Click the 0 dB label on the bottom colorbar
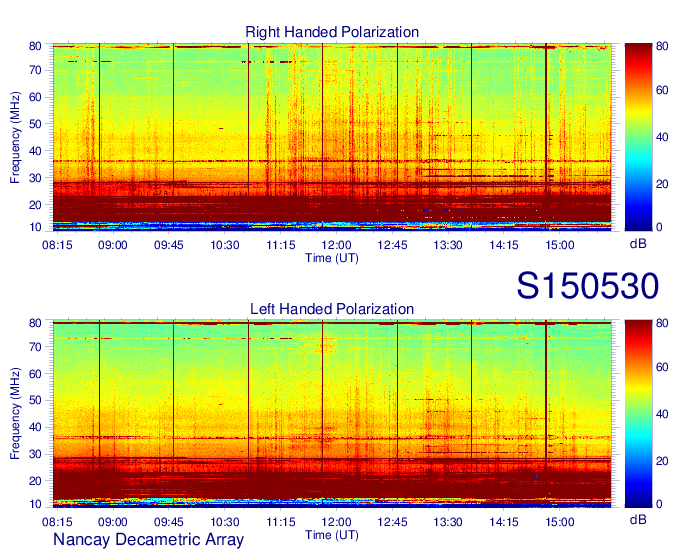The width and height of the screenshot is (680, 552). click(x=659, y=504)
